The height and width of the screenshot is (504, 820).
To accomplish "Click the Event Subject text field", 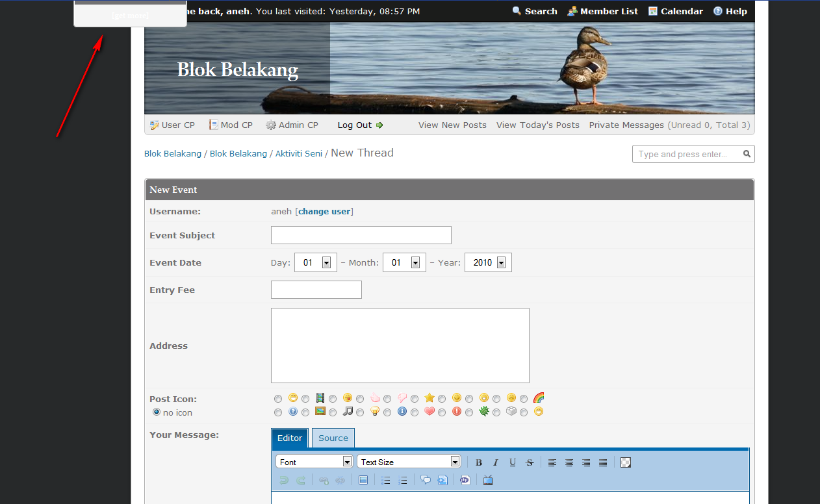I will (361, 235).
